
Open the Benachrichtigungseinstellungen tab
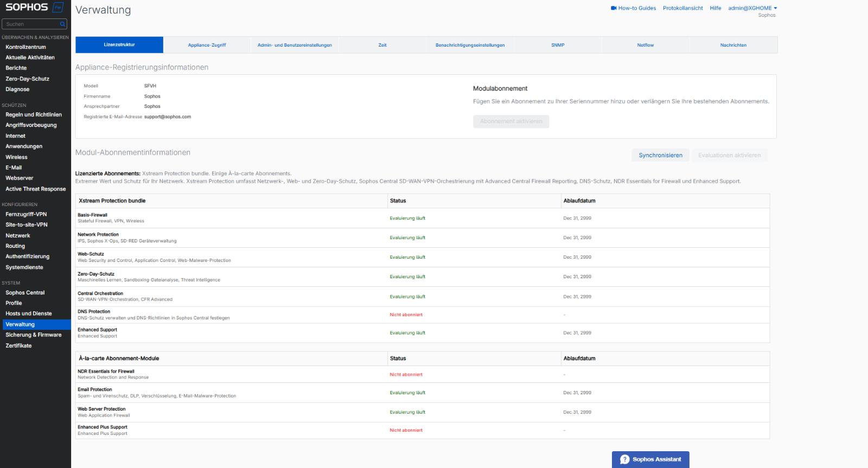coord(470,45)
